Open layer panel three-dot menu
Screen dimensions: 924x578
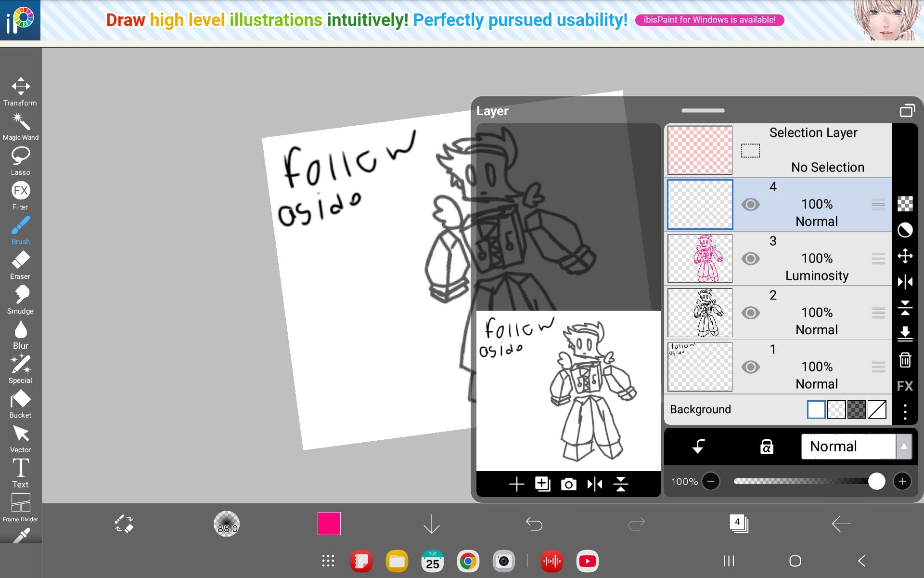click(x=905, y=412)
